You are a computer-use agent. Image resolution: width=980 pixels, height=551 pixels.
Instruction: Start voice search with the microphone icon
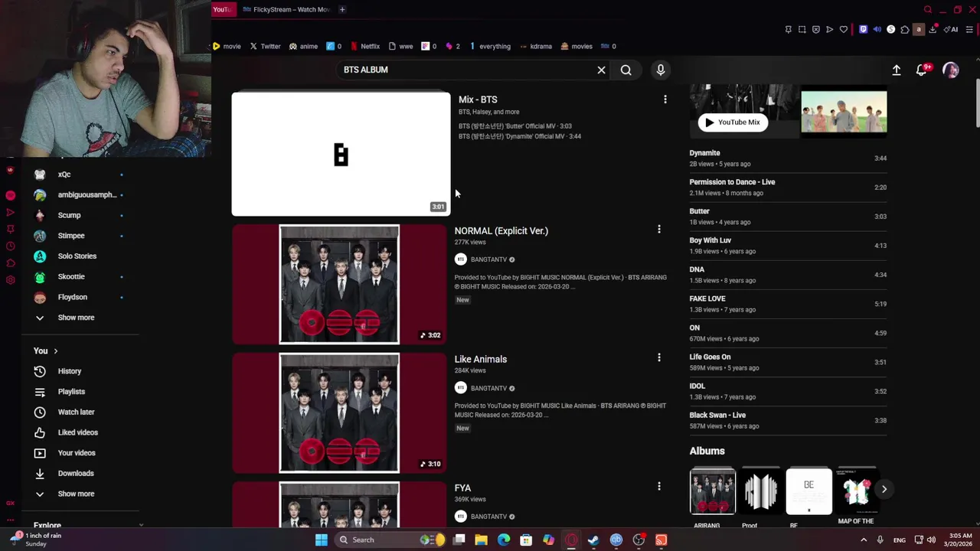point(661,70)
